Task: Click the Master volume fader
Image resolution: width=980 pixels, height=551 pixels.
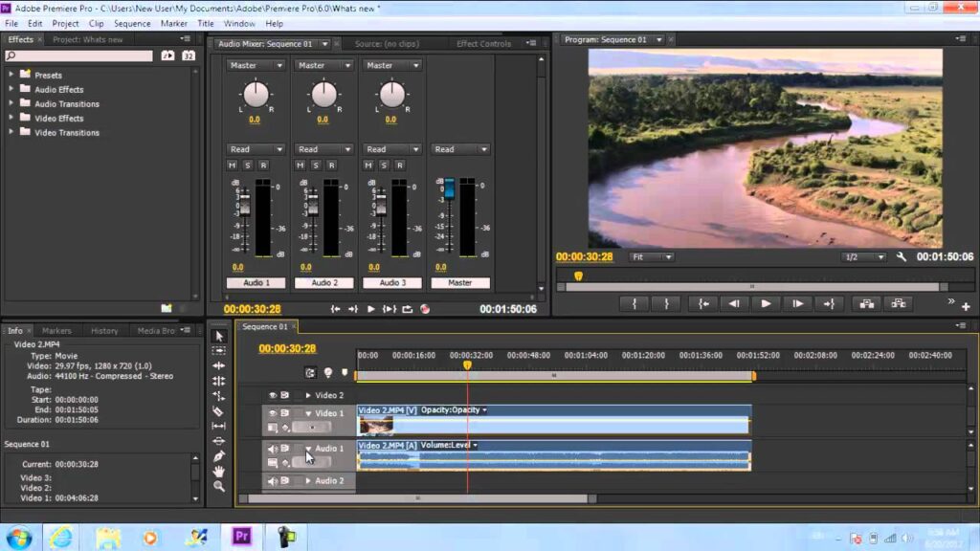Action: [x=450, y=188]
